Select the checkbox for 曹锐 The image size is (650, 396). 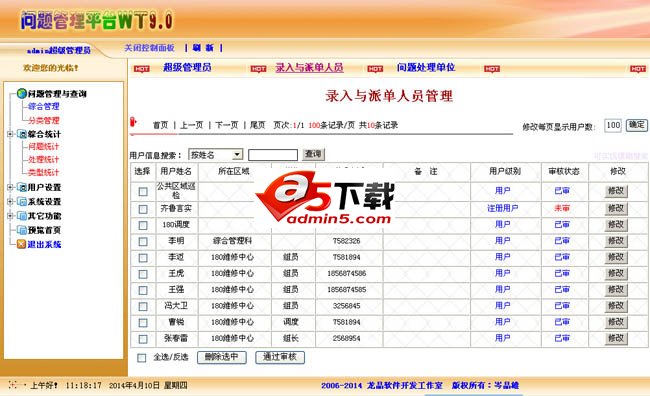(143, 323)
